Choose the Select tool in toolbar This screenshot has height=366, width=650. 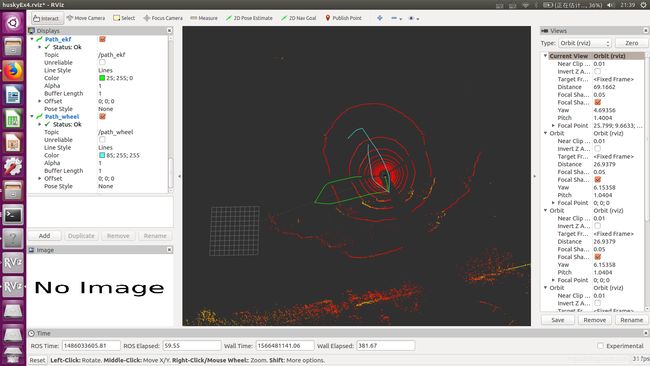pyautogui.click(x=124, y=18)
